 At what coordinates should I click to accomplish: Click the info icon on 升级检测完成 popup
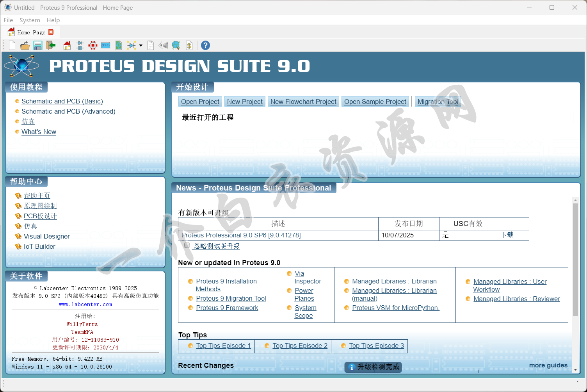click(351, 367)
